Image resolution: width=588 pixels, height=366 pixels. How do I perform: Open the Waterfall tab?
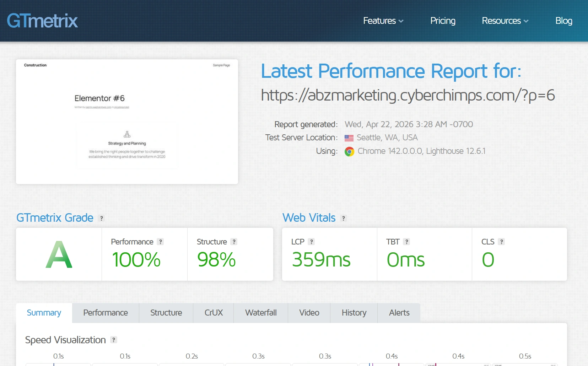[x=261, y=313]
